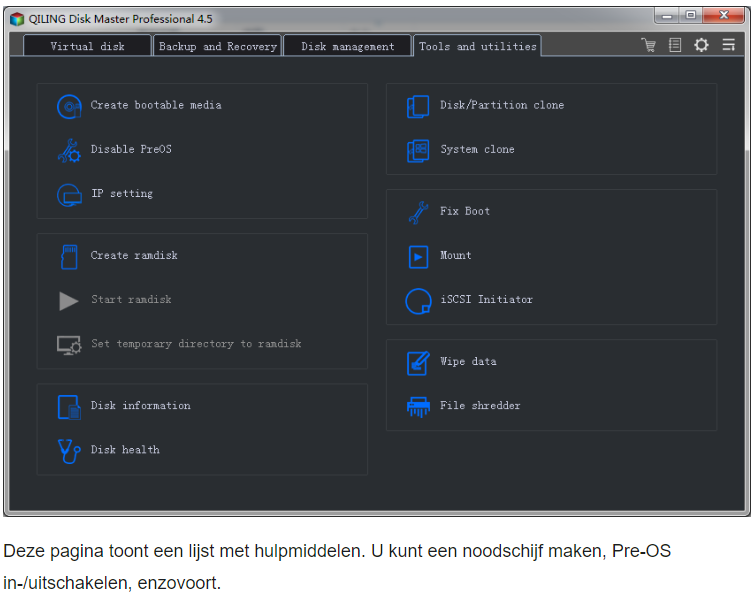This screenshot has height=602, width=752.
Task: Minimize the QILING Disk Master window
Action: [x=666, y=16]
